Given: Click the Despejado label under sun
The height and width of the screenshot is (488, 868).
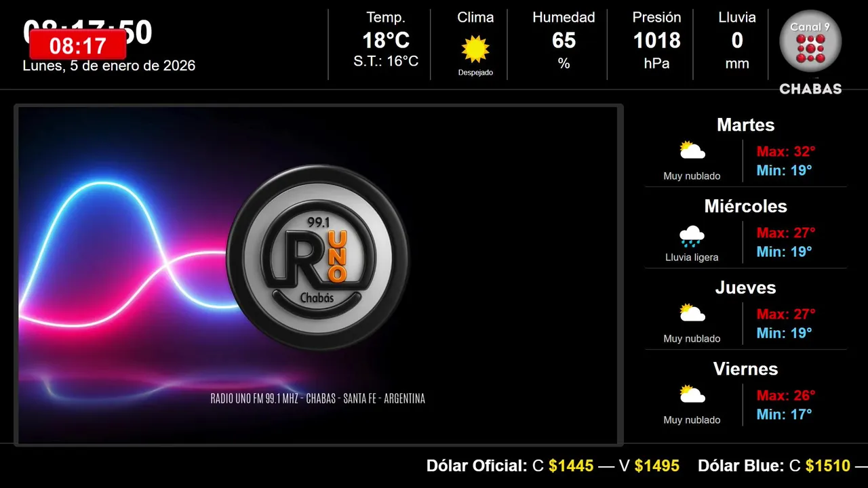Looking at the screenshot, I should coord(475,73).
